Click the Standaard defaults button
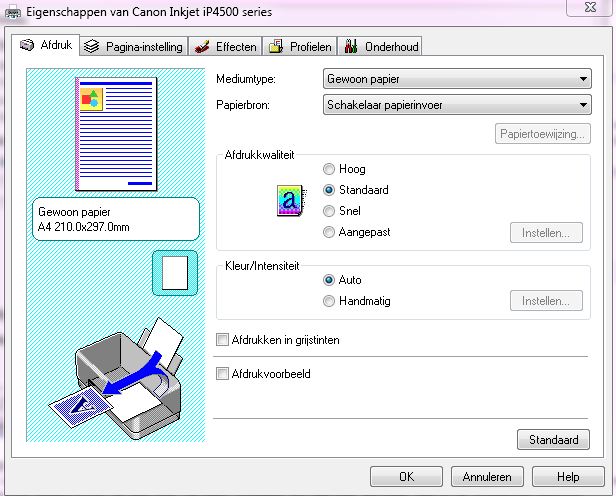 pyautogui.click(x=553, y=439)
